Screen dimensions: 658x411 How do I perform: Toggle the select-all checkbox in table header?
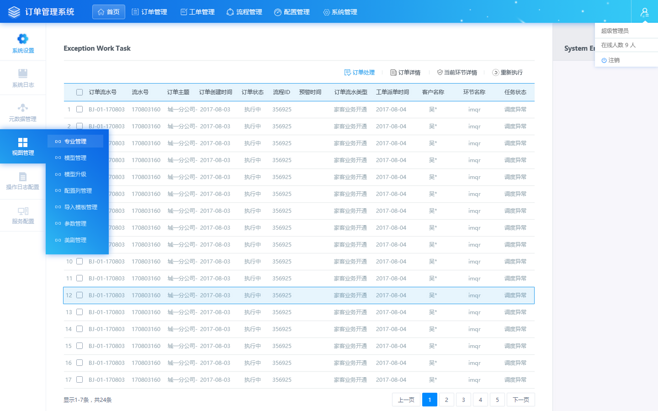pos(79,92)
